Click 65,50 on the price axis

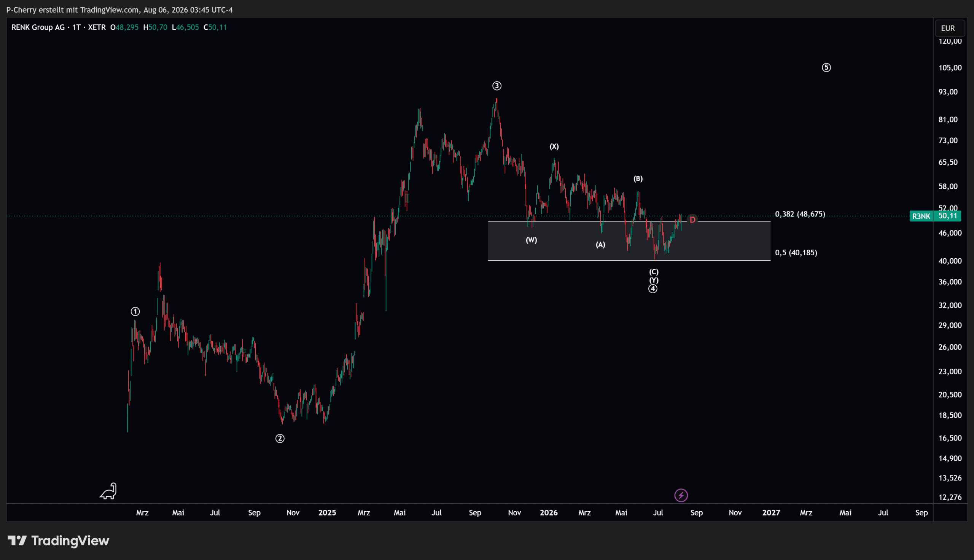pos(948,162)
